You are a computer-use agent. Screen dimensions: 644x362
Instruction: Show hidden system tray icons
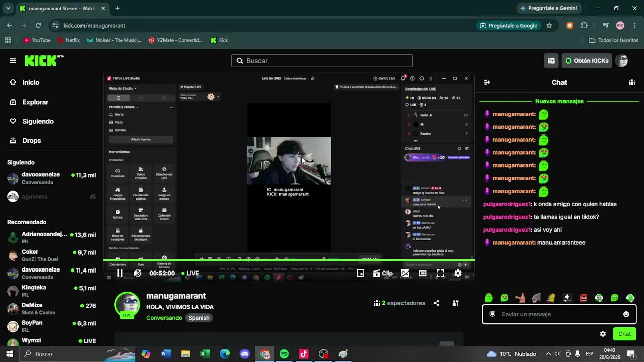[x=548, y=354]
